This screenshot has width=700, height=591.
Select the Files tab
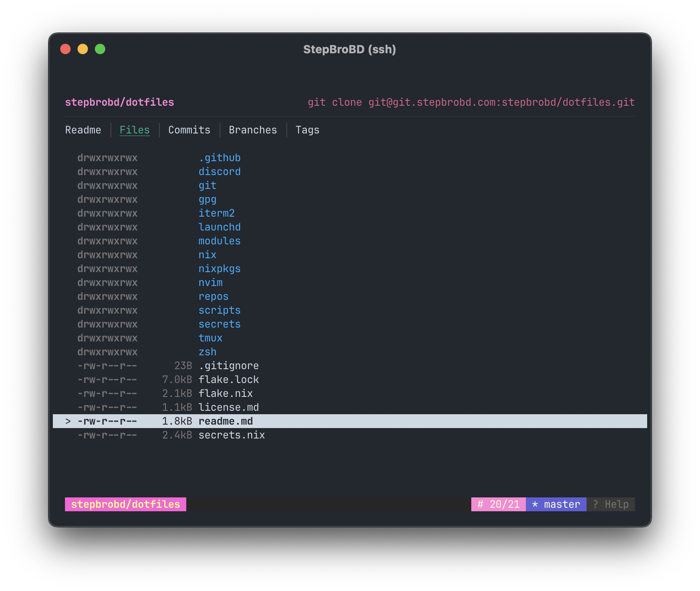(x=134, y=130)
